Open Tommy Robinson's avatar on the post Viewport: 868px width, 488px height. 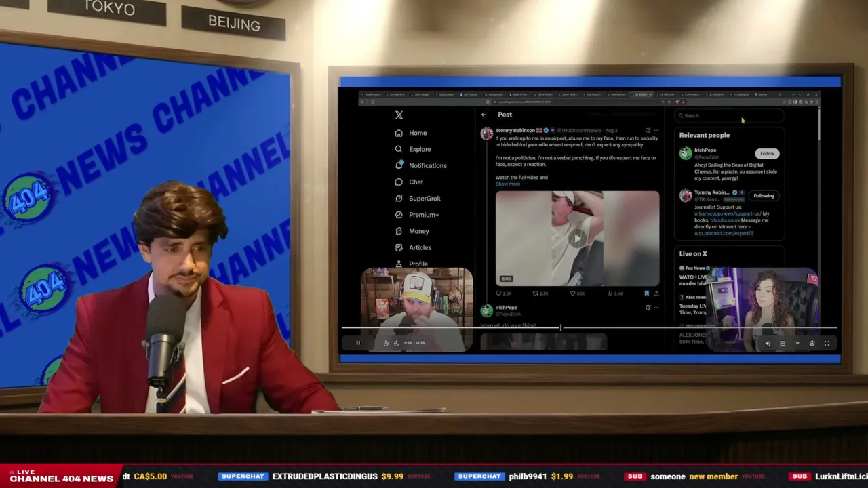pos(486,134)
